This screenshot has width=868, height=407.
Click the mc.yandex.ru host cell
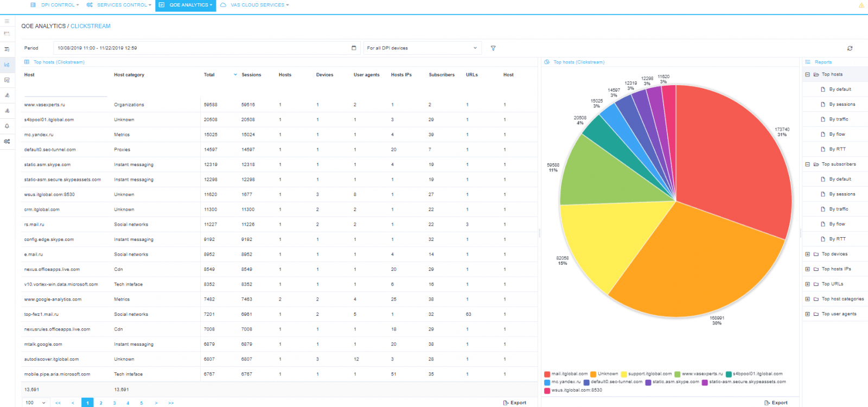39,135
